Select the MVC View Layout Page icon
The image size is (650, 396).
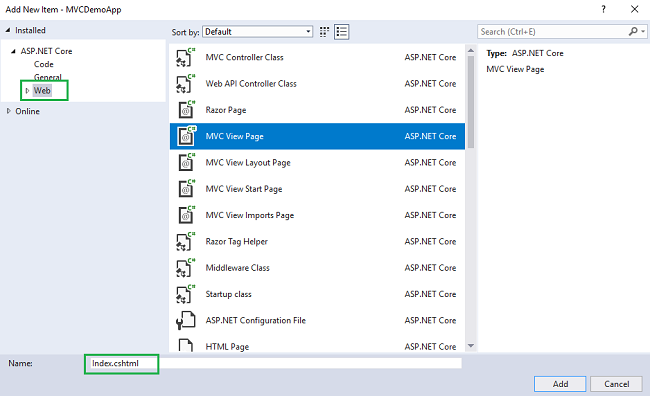186,163
